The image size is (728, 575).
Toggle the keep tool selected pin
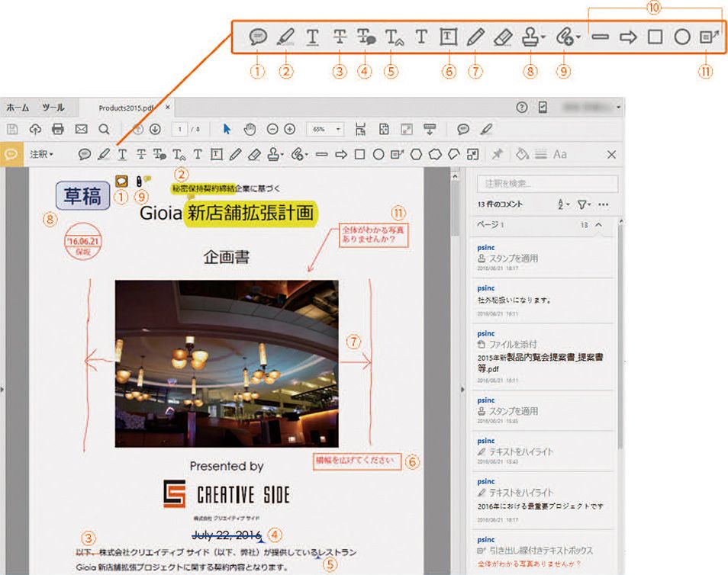pos(498,153)
